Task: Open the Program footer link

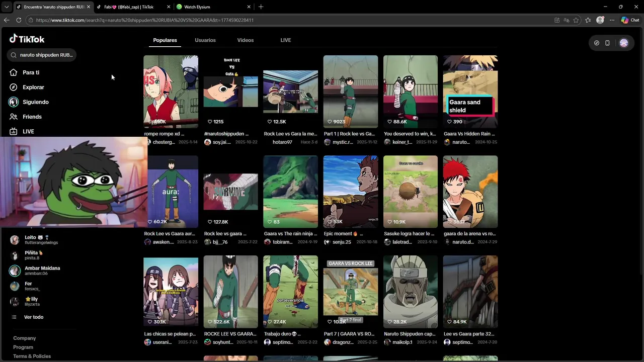Action: coord(23,347)
